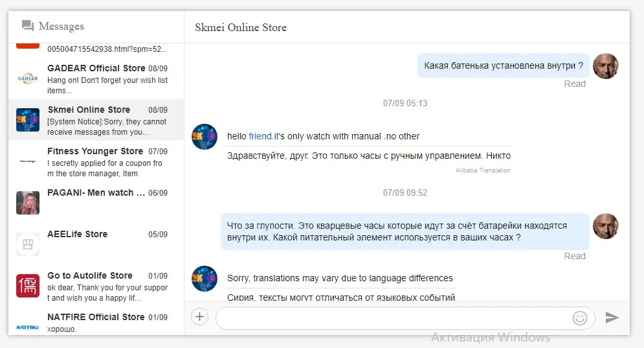Image resolution: width=644 pixels, height=348 pixels.
Task: Click the 'Что за глупости' message bubble
Action: tap(405, 231)
